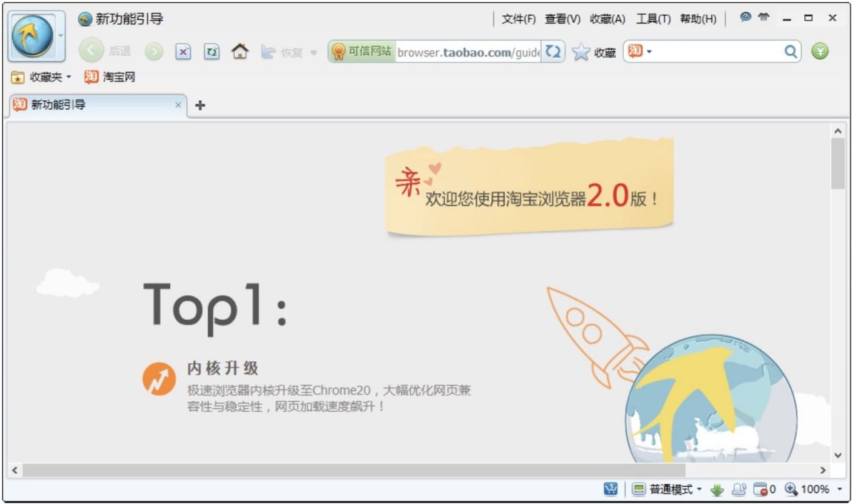The image size is (852, 504).
Task: Open the 淘宝网 bookmark link
Action: click(x=110, y=77)
